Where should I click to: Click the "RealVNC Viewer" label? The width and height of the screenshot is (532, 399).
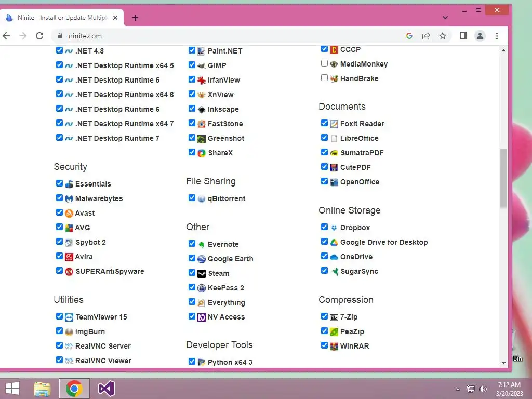point(103,361)
